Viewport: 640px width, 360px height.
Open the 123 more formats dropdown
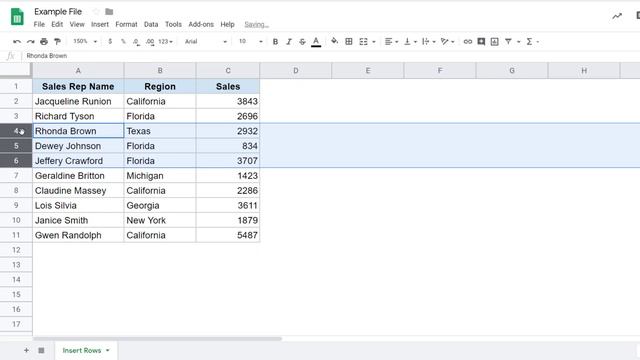(x=165, y=42)
